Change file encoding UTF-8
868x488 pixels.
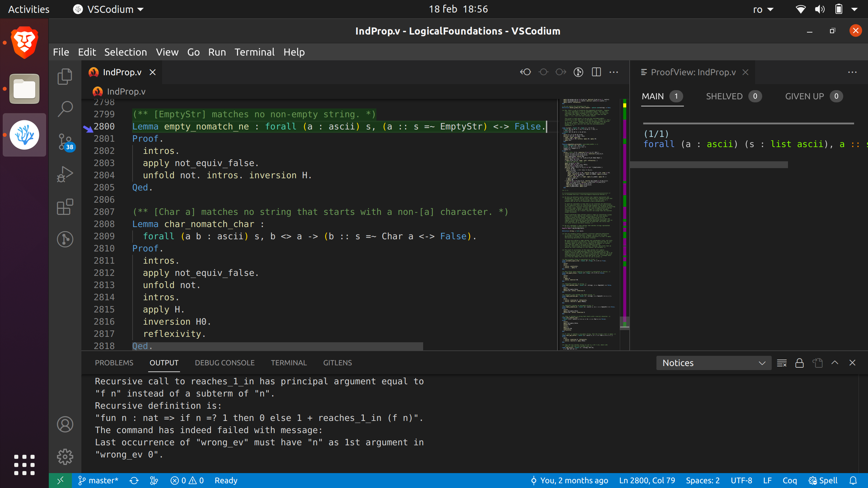(741, 481)
